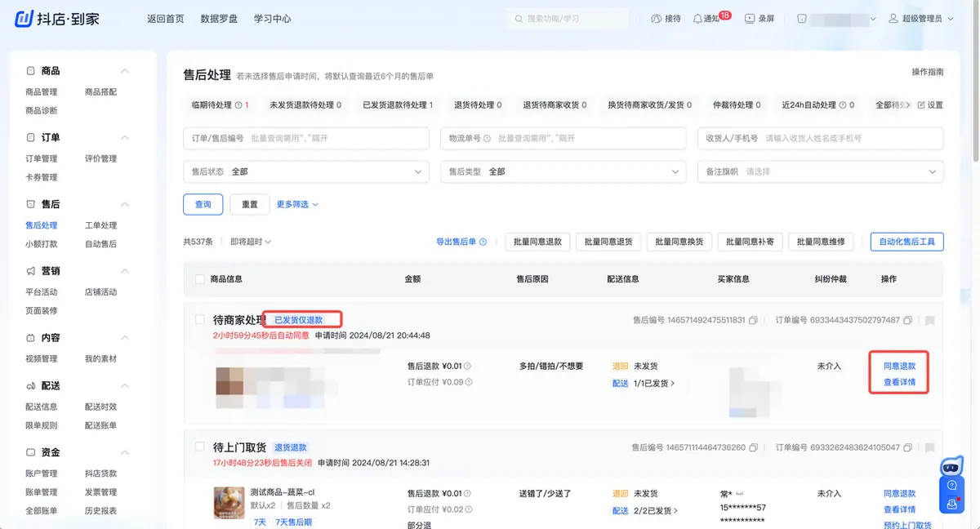980x529 pixels.
Task: Tick the select-all checkbox by 商品信息
Action: click(x=200, y=279)
